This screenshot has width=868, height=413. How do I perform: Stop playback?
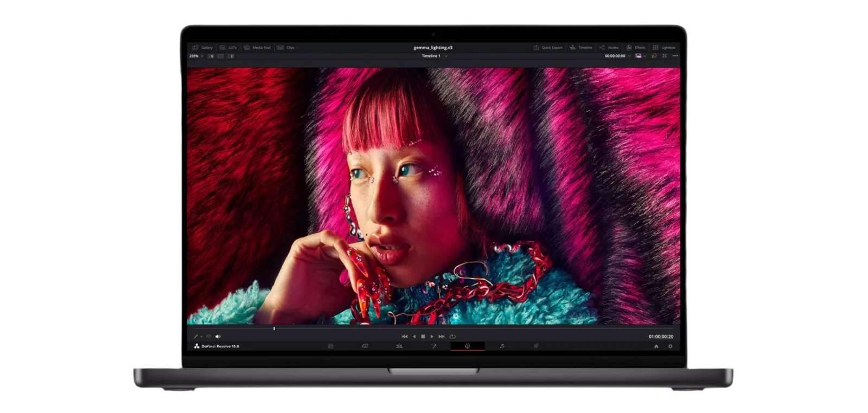click(x=423, y=337)
